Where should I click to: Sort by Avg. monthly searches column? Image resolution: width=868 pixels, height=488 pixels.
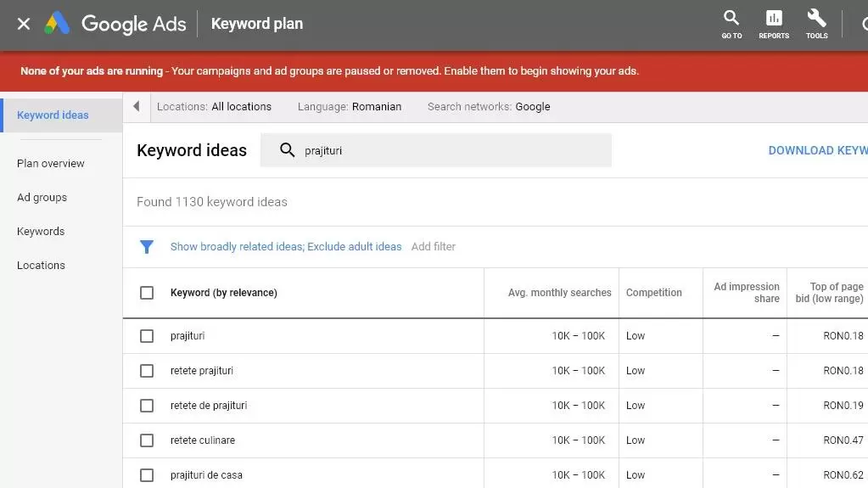[559, 293]
